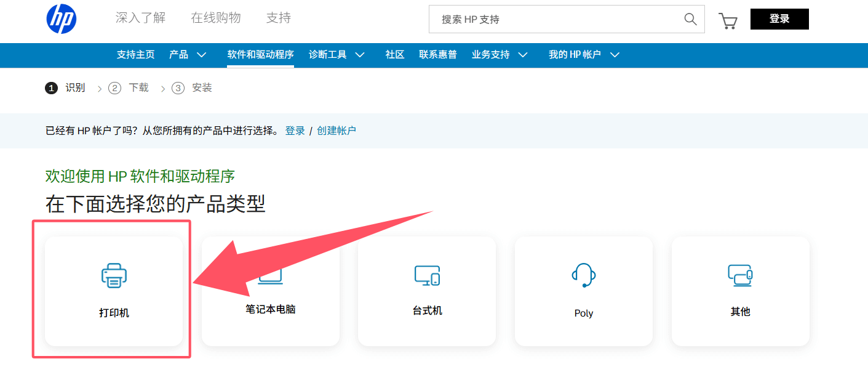Choose the 笔记本电脑 product card

[271, 291]
